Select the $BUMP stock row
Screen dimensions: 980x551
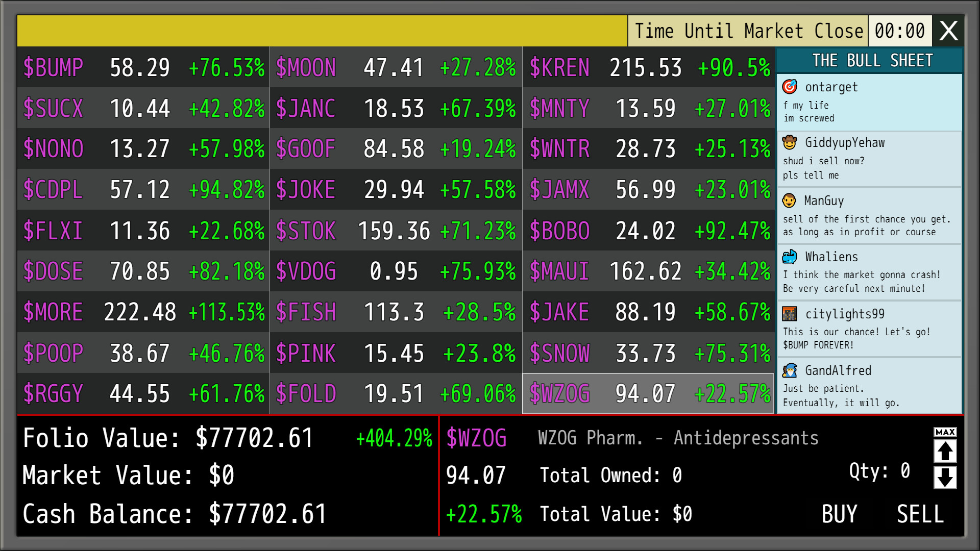143,67
